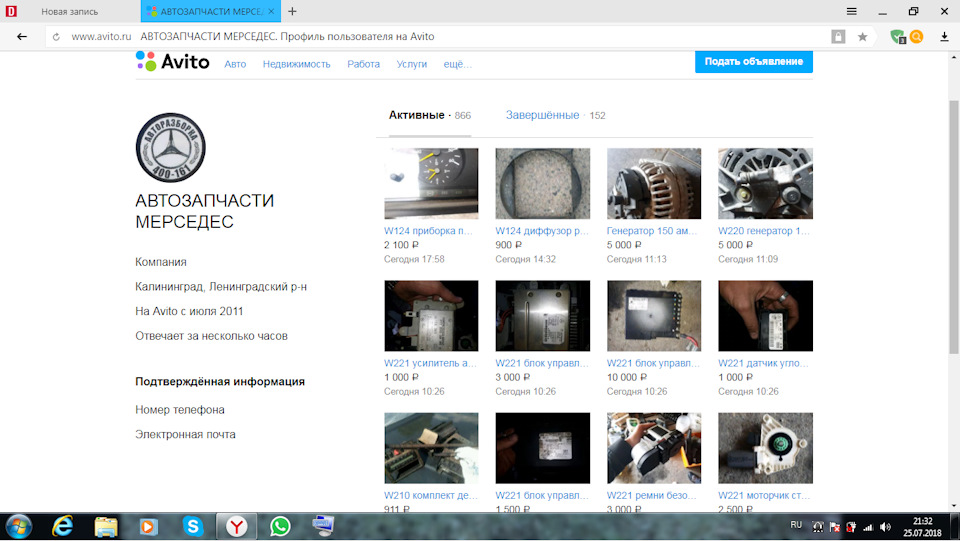
Task: Open the Завершённые listings tab
Action: point(555,115)
